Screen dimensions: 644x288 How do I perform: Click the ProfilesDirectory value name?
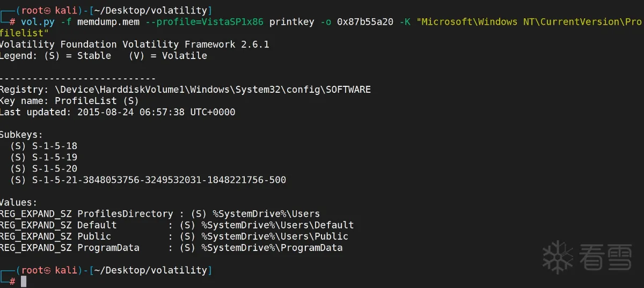coord(125,213)
